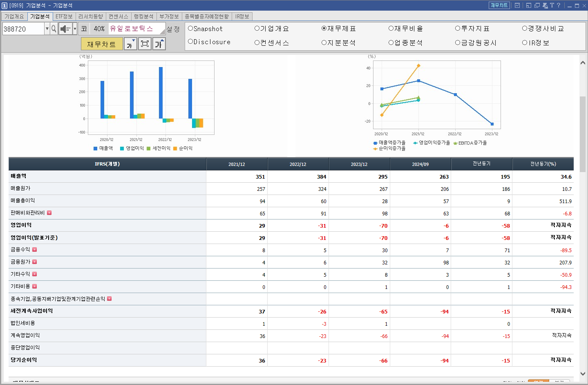Open the 리서치동향 tab

coord(91,17)
